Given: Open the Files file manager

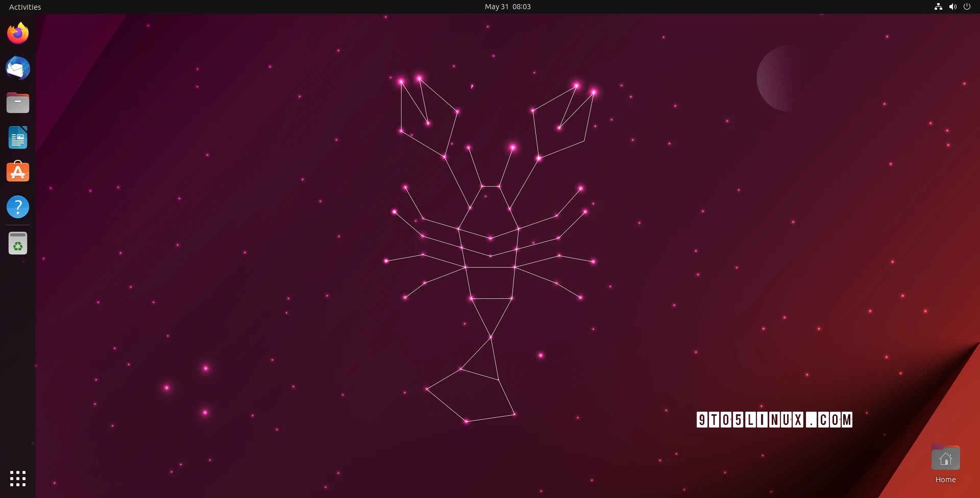Looking at the screenshot, I should [18, 103].
